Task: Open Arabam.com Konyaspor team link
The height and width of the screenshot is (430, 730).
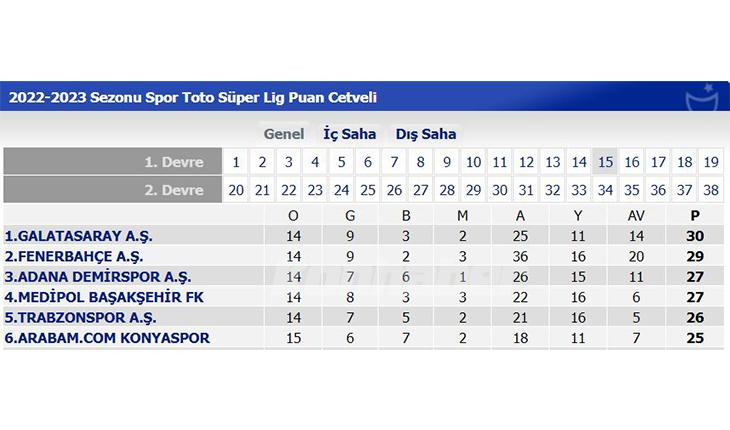Action: tap(107, 338)
